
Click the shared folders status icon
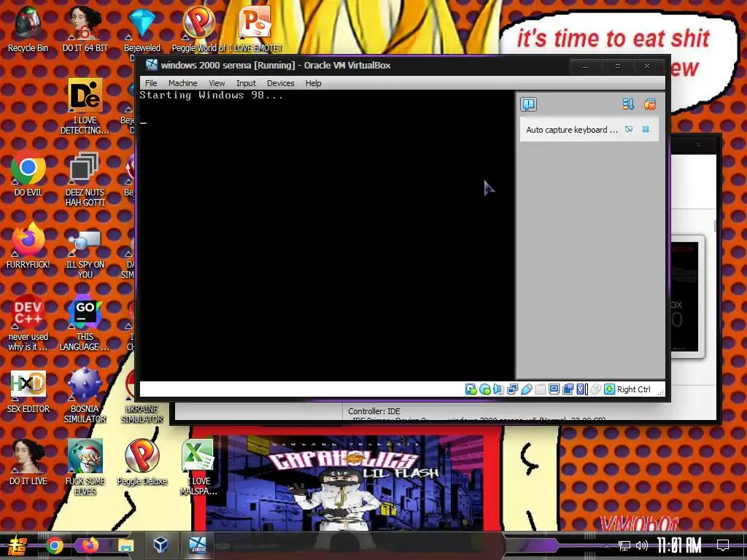tap(541, 389)
